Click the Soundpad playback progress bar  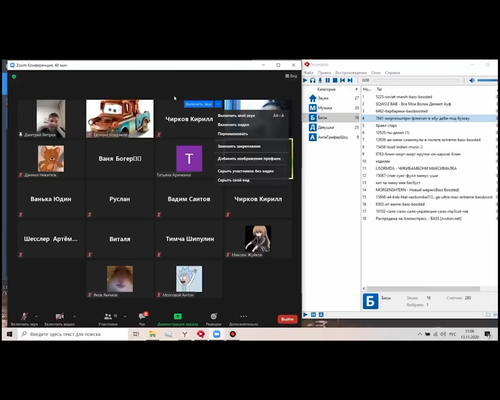click(x=416, y=80)
